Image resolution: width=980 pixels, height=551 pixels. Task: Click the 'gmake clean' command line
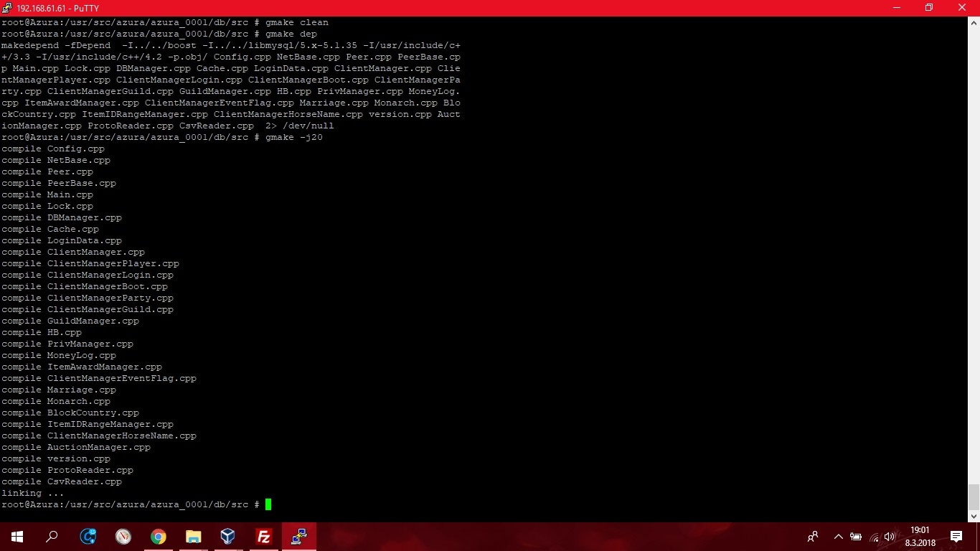tap(165, 22)
